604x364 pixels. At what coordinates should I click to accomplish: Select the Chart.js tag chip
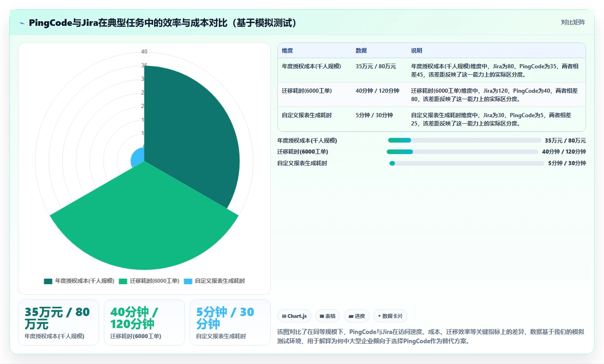coord(294,316)
